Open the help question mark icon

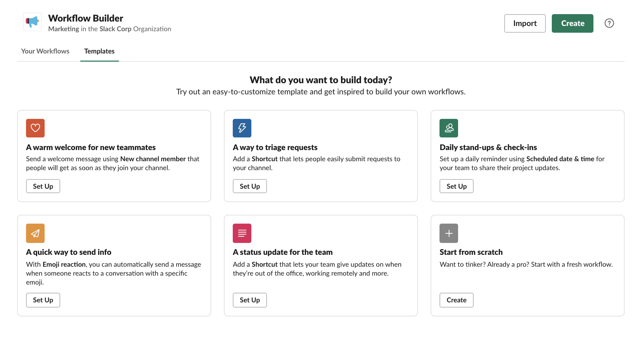609,23
